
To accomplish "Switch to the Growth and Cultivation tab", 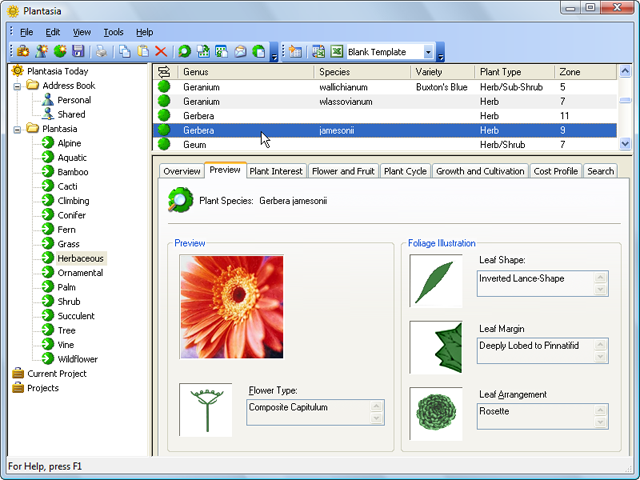I will point(480,171).
